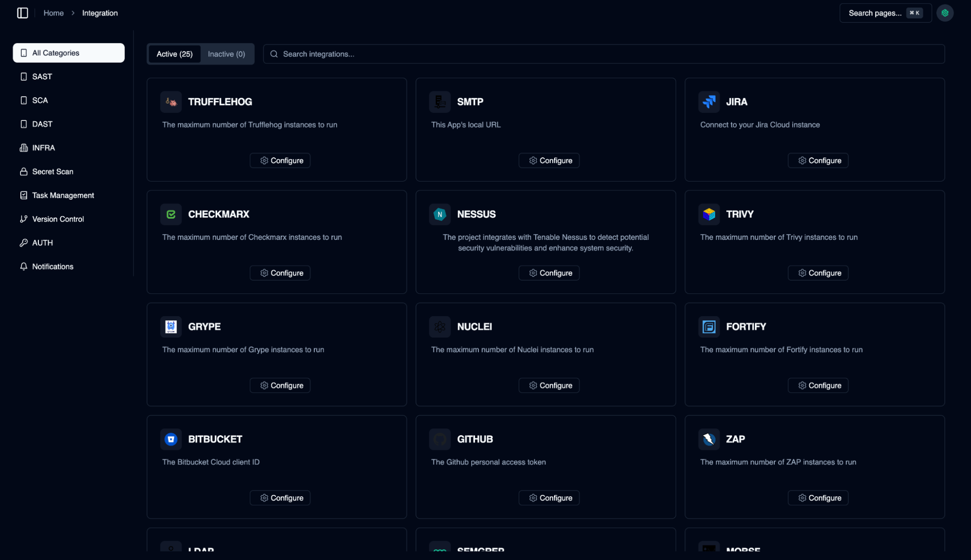Click the Trivy logo icon
The width and height of the screenshot is (971, 560).
(x=709, y=214)
